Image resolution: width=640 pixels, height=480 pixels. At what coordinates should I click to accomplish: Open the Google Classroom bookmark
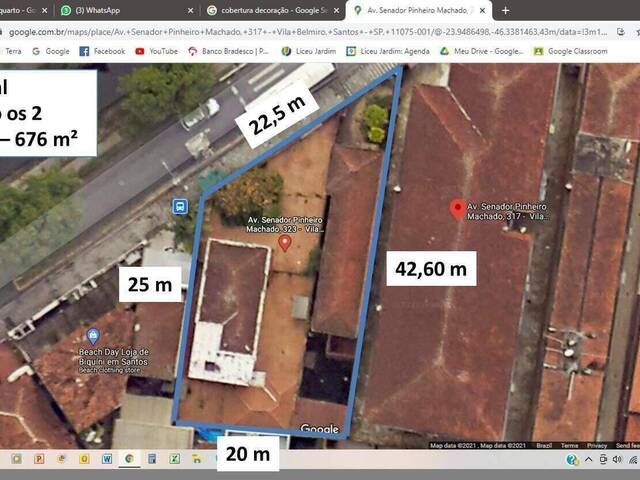[588, 51]
